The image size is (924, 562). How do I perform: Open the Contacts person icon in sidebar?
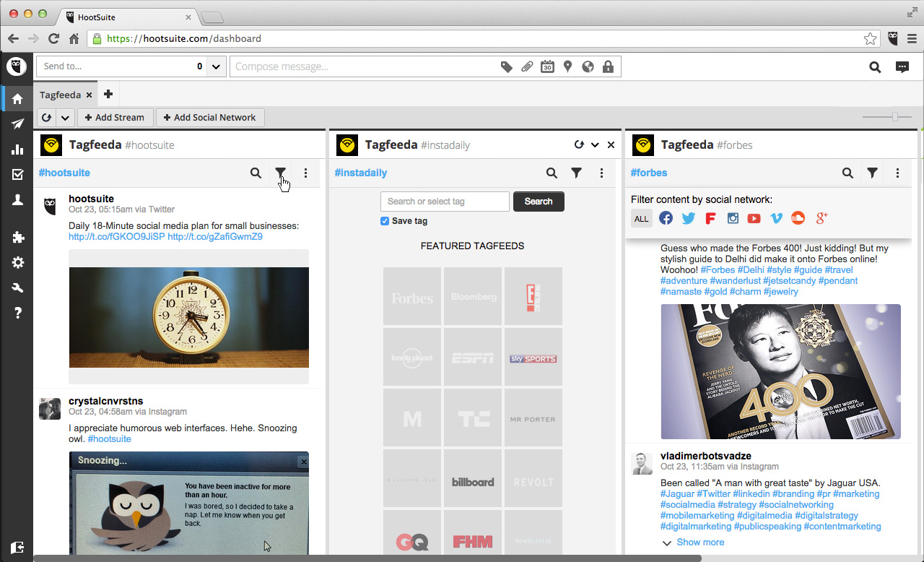point(17,200)
